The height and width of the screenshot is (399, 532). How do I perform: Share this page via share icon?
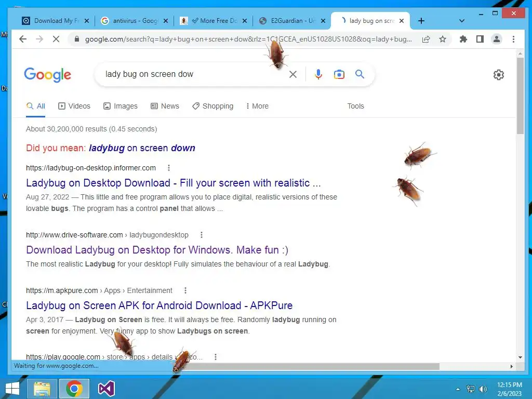coord(426,39)
